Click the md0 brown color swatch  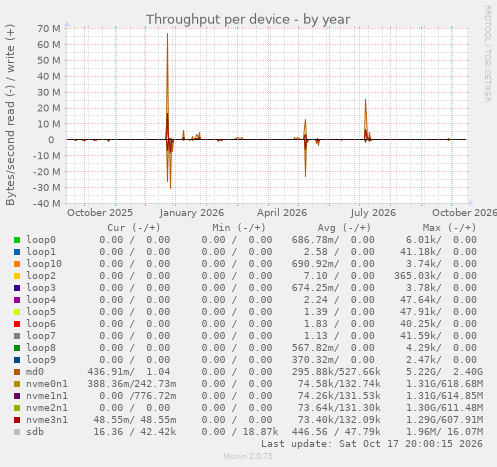[17, 372]
